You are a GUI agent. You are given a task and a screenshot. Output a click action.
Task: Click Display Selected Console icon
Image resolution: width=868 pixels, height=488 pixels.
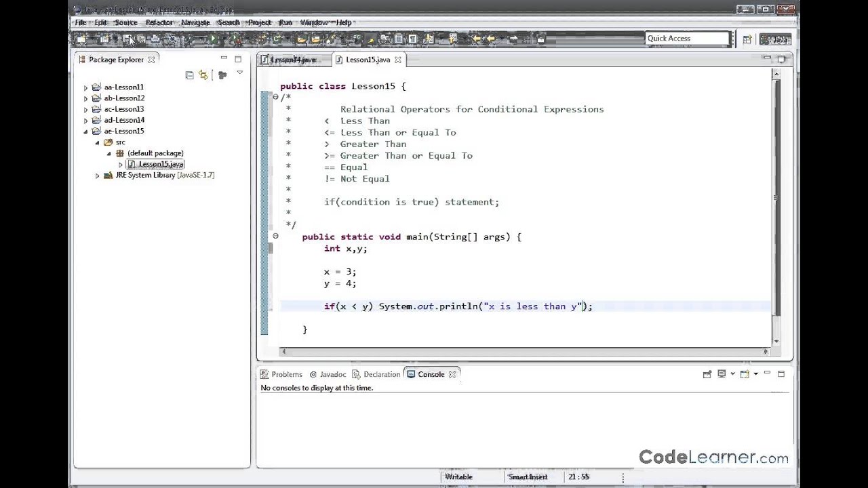(722, 373)
